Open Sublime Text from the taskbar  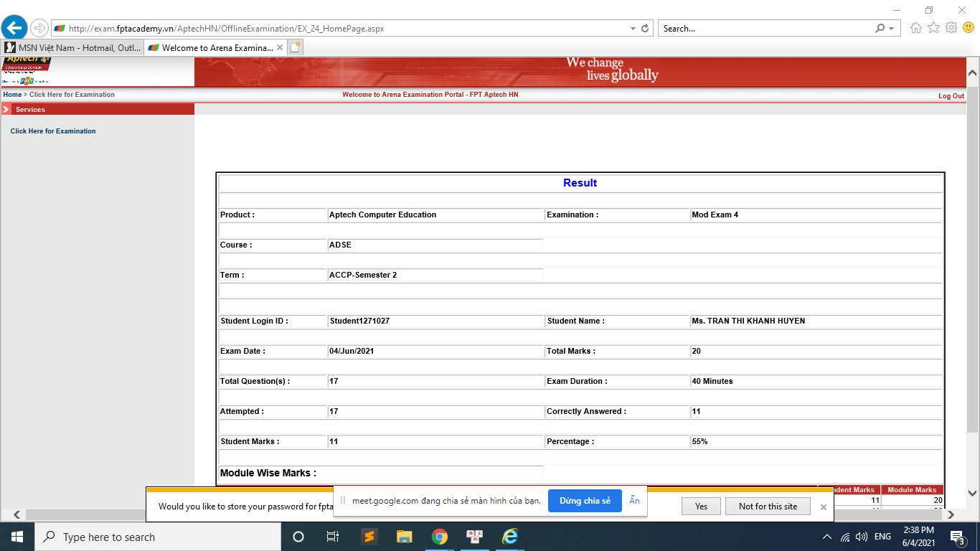tap(369, 537)
